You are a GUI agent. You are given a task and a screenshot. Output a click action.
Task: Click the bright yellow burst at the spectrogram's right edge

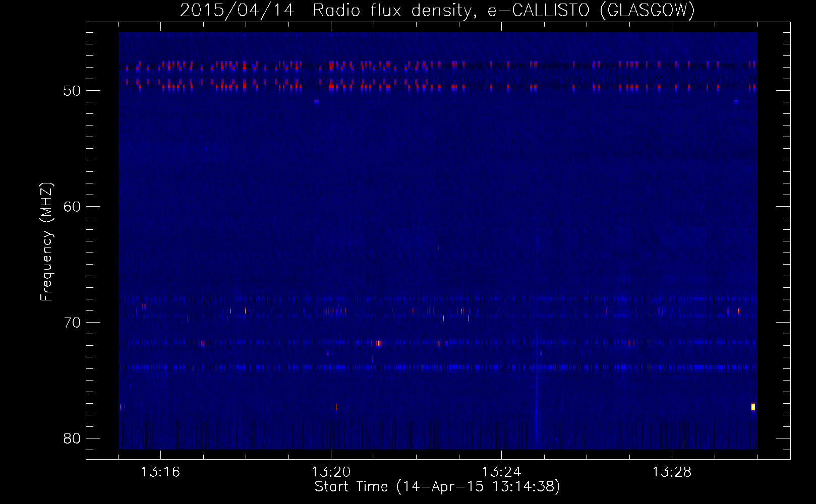point(753,407)
